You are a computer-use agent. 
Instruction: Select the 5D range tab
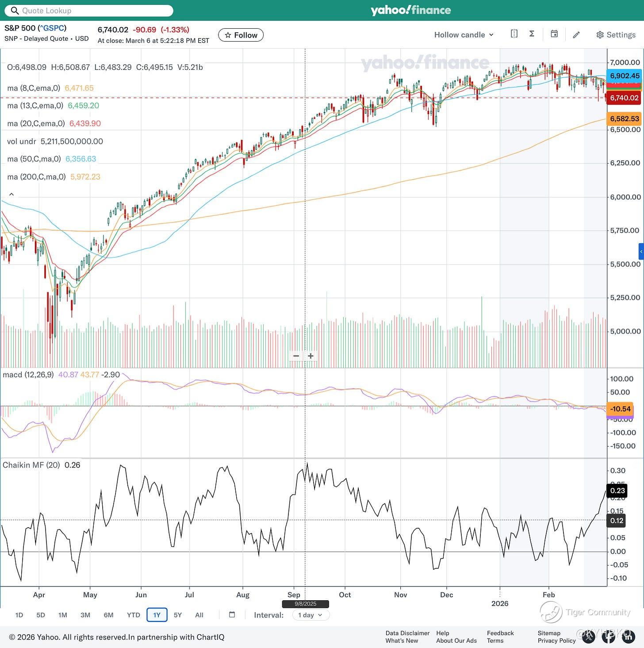click(x=41, y=615)
